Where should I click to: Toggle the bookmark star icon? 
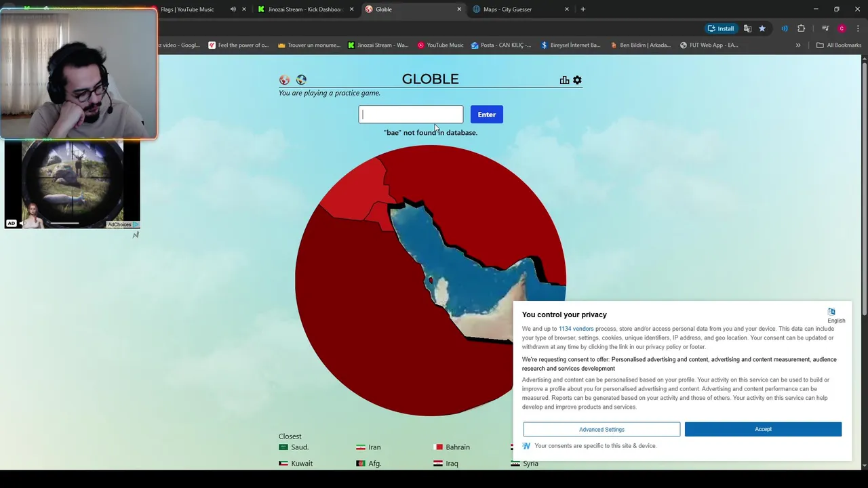click(x=762, y=28)
